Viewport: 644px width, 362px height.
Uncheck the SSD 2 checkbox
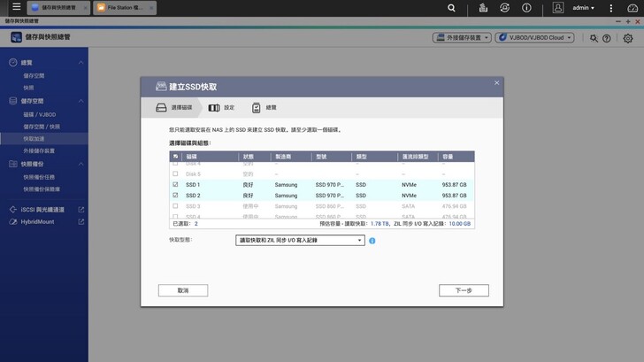click(175, 196)
